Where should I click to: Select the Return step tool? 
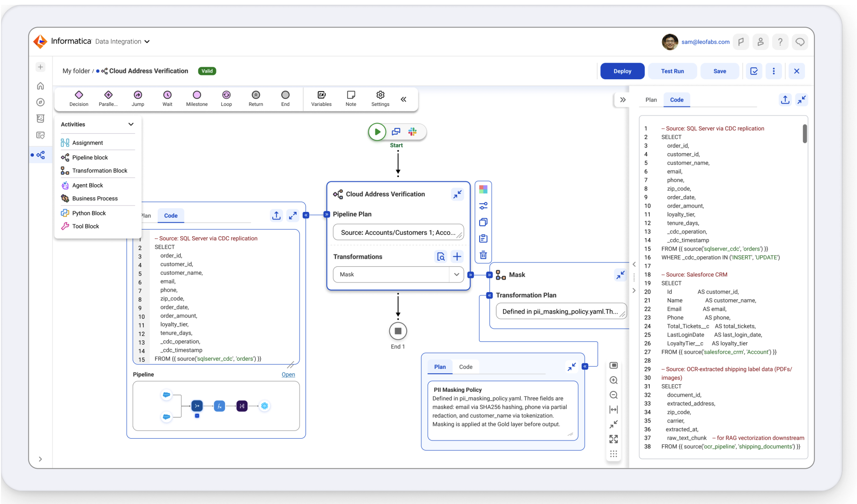256,99
